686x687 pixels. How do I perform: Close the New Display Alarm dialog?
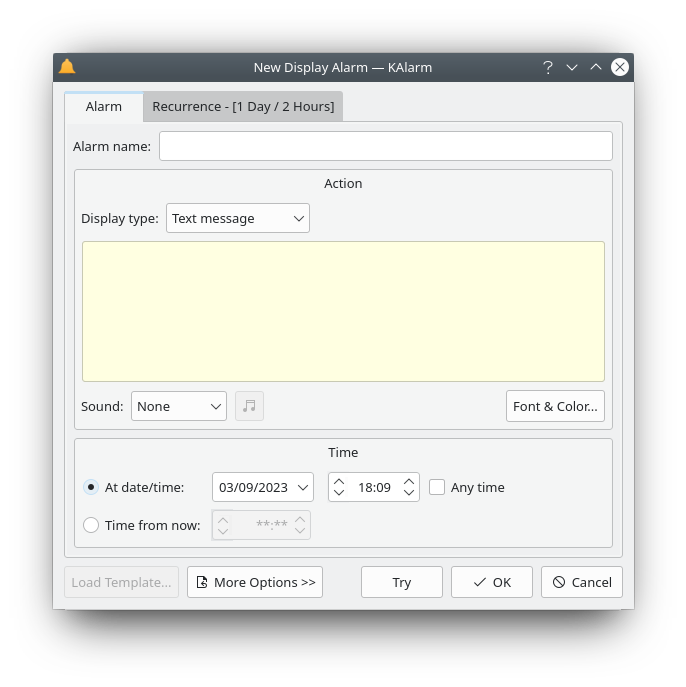620,67
